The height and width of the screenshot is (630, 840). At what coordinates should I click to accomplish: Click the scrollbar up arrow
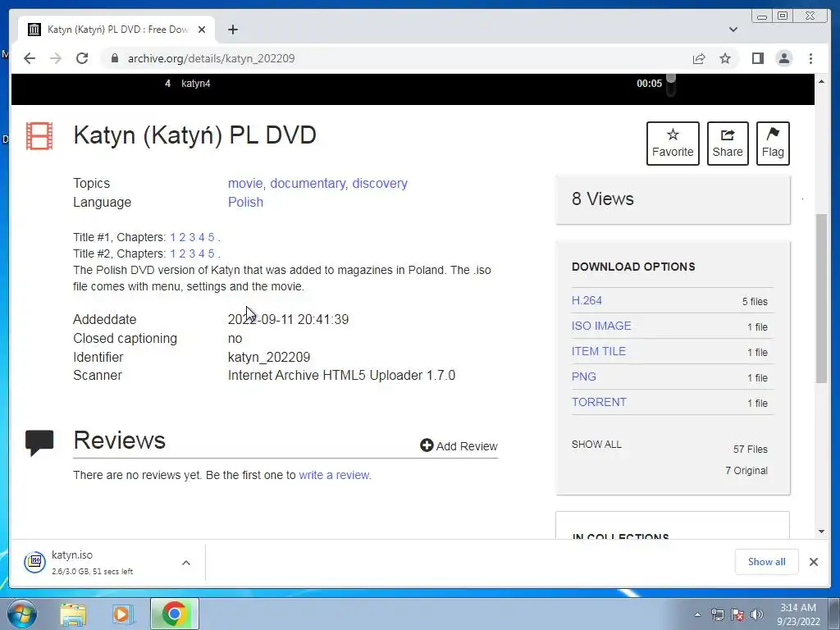coord(821,81)
